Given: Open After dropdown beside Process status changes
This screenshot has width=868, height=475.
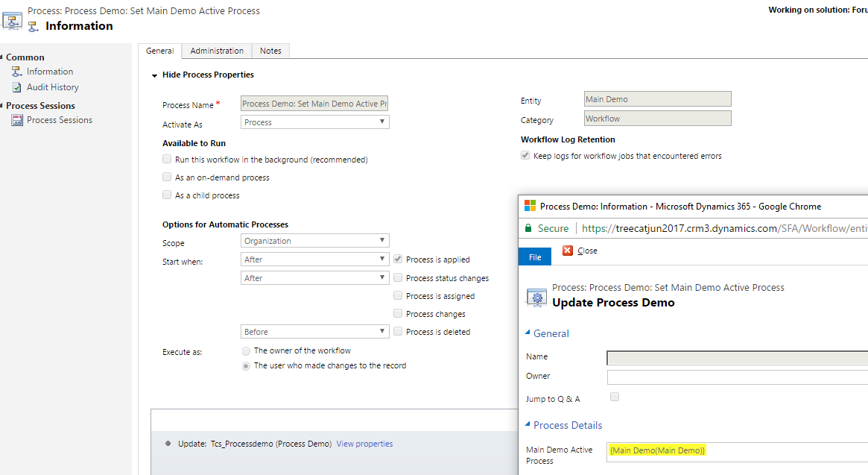Looking at the screenshot, I should click(x=315, y=277).
